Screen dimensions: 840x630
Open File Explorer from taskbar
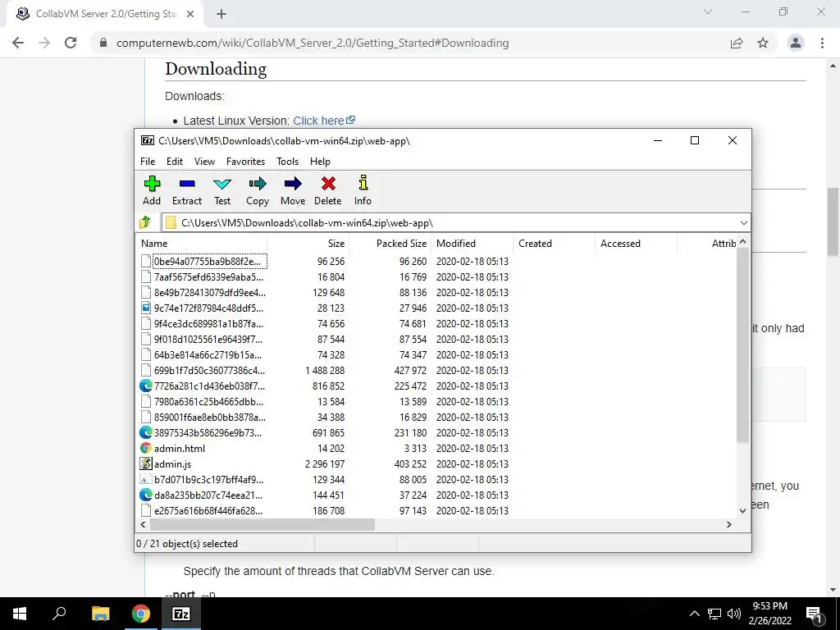(100, 614)
